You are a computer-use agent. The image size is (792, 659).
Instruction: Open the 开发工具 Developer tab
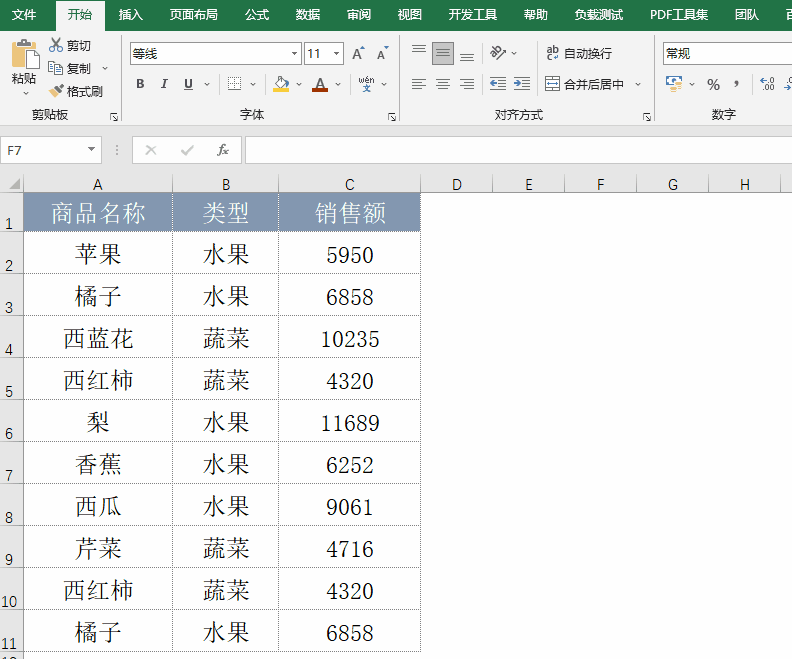(473, 15)
